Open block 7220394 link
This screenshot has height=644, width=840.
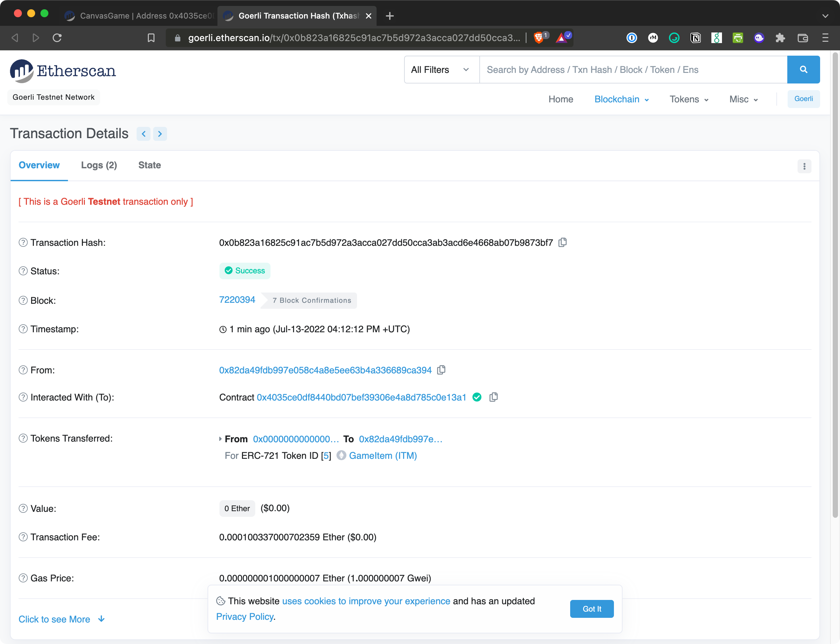click(x=237, y=300)
